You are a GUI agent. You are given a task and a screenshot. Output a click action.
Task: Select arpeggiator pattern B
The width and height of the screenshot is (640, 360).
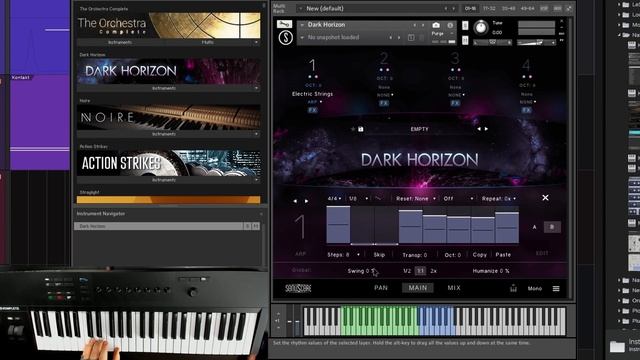click(x=552, y=227)
